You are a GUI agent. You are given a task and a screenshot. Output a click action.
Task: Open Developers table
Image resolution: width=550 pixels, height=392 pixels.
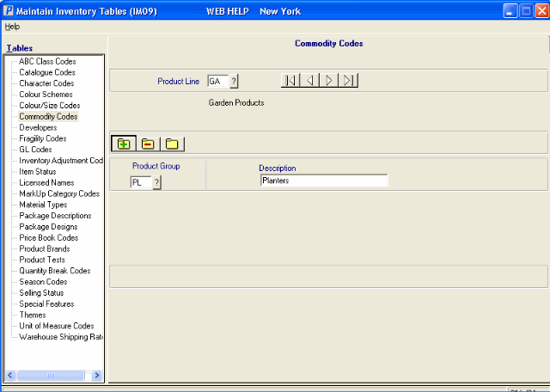(x=38, y=127)
